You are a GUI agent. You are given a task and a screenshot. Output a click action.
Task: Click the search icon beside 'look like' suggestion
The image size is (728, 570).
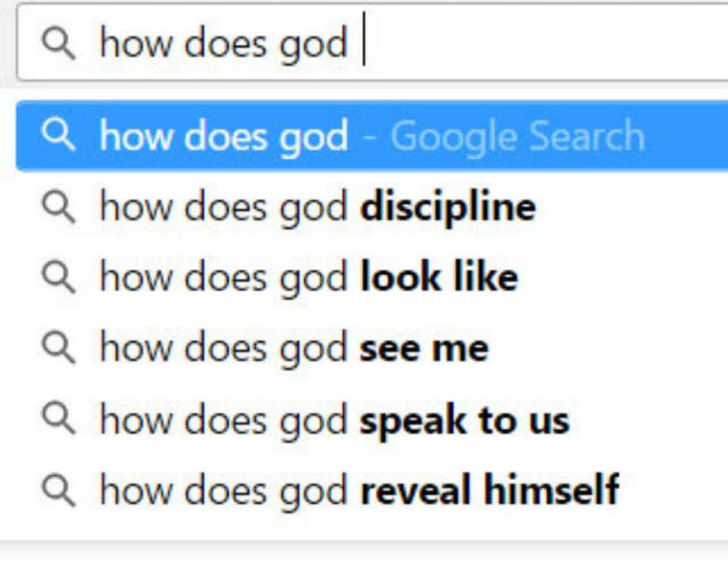[x=58, y=277]
